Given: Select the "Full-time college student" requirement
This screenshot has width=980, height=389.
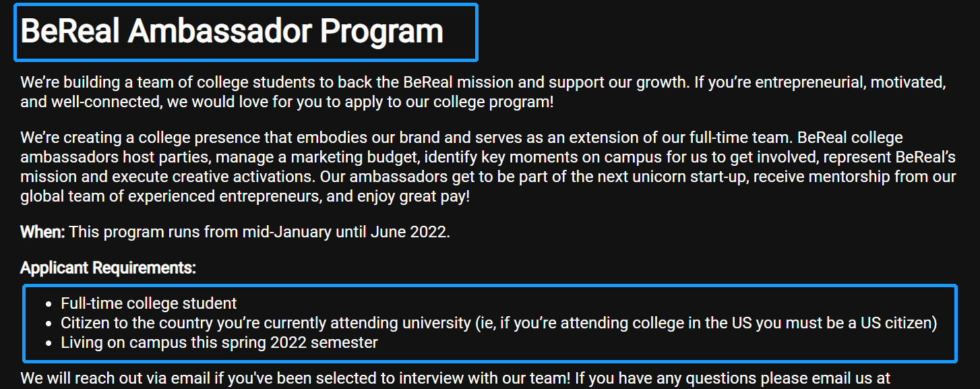Looking at the screenshot, I should point(149,303).
